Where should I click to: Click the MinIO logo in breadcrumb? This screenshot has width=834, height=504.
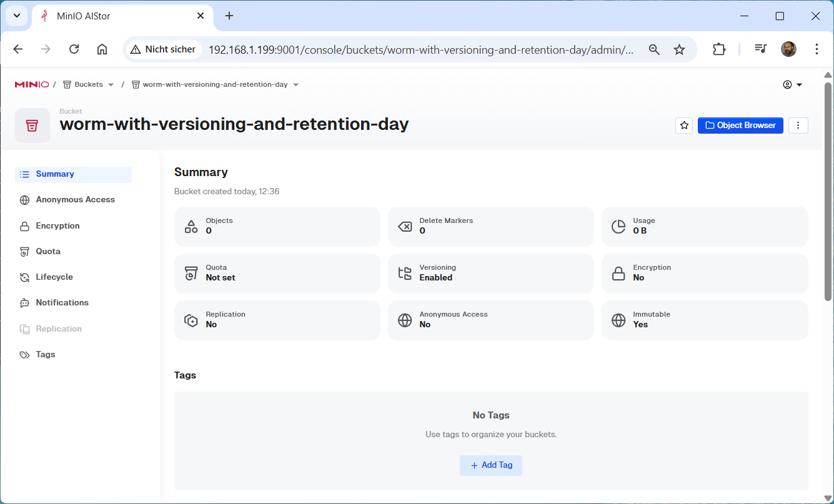[31, 84]
